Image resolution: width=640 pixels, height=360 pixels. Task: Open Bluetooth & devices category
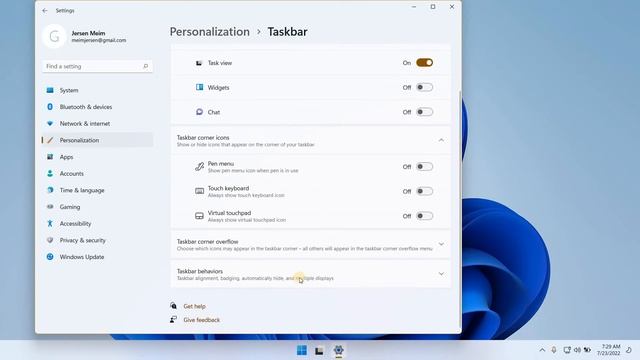[x=98, y=107]
